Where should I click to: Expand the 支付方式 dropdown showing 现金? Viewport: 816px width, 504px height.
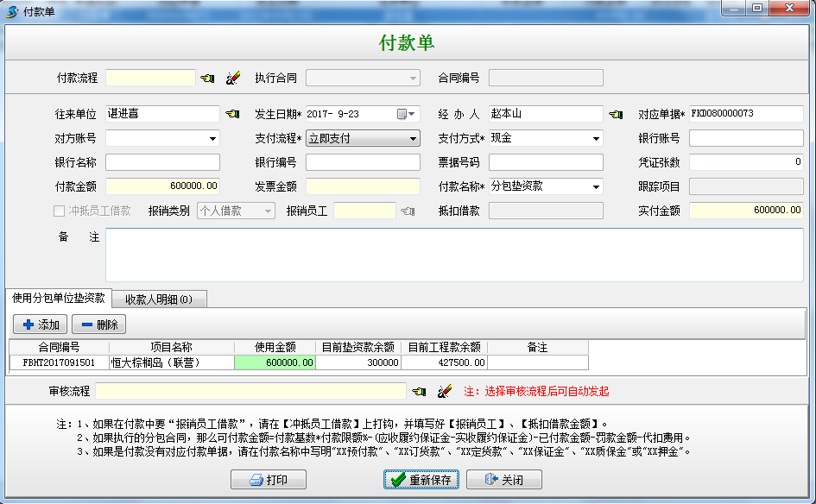click(x=596, y=138)
